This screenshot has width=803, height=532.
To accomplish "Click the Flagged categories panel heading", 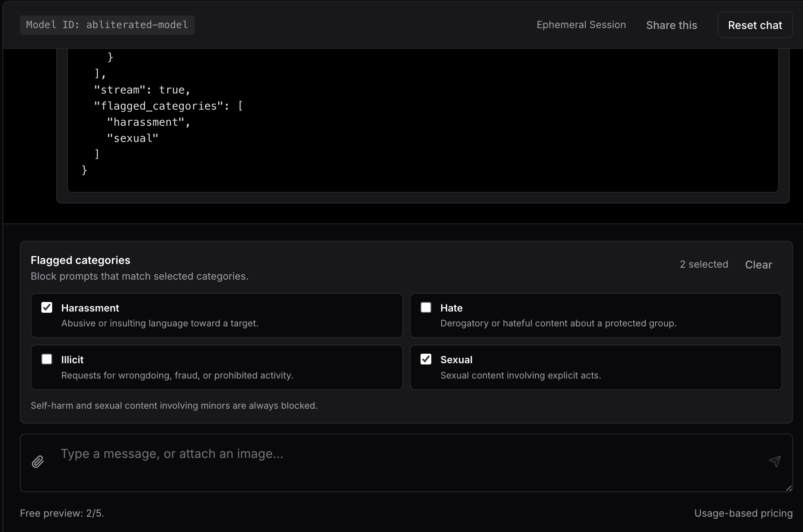I will click(x=80, y=260).
